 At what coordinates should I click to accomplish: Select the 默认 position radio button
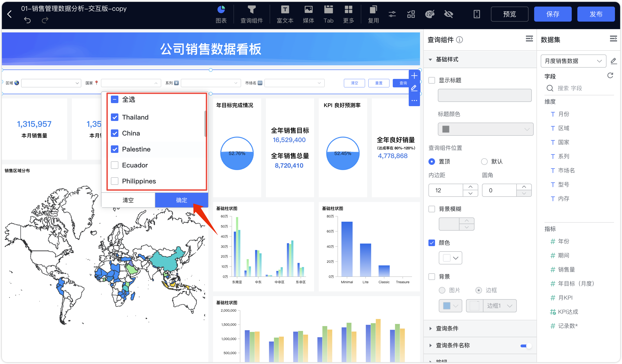point(484,161)
